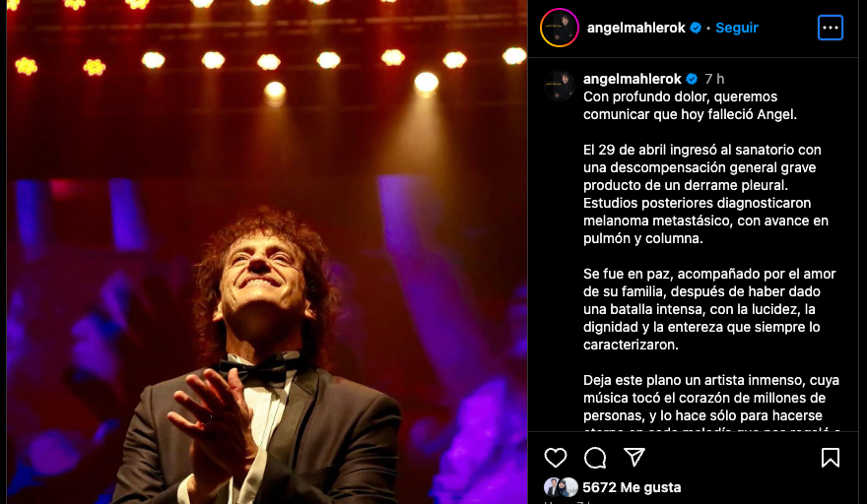Screen dimensions: 867x504
Task: Open angelmahlerok's story from the header avatar
Action: click(x=559, y=28)
